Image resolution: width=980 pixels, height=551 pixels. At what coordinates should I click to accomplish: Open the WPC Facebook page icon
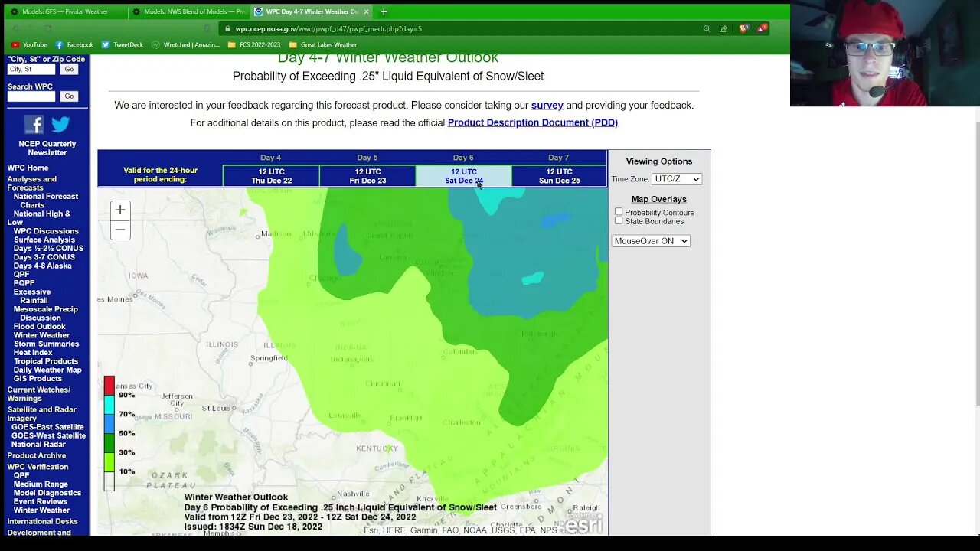click(34, 124)
